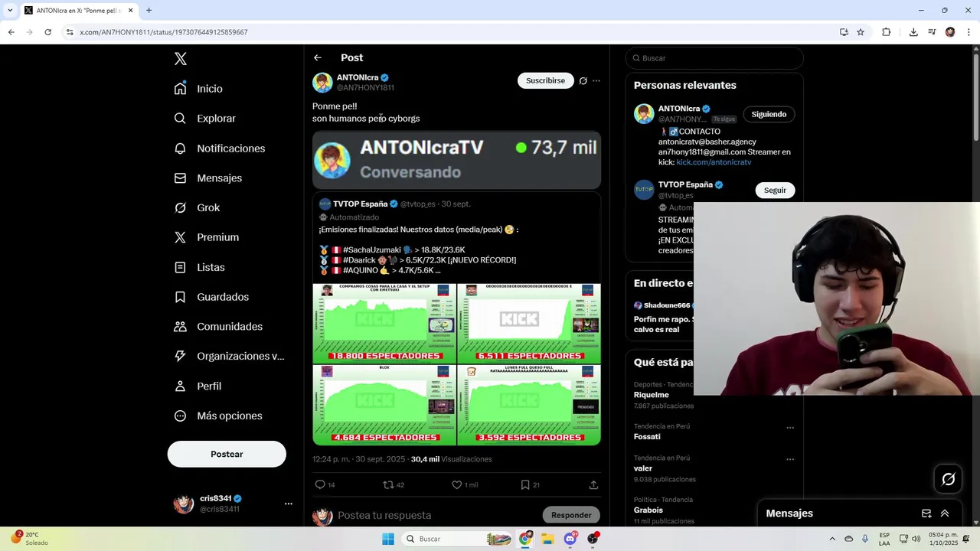
Task: Click the #SachaUzumaki hashtag
Action: [372, 250]
